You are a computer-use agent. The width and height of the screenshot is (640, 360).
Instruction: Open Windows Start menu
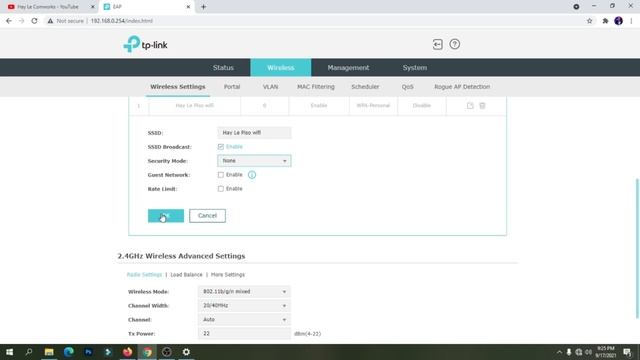click(9, 352)
